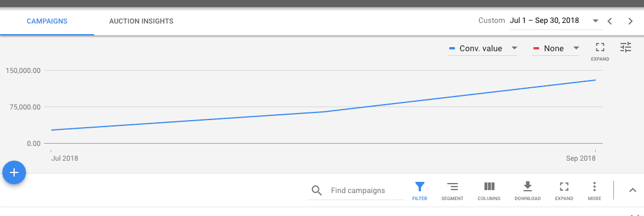Create new campaign with plus button

click(14, 172)
